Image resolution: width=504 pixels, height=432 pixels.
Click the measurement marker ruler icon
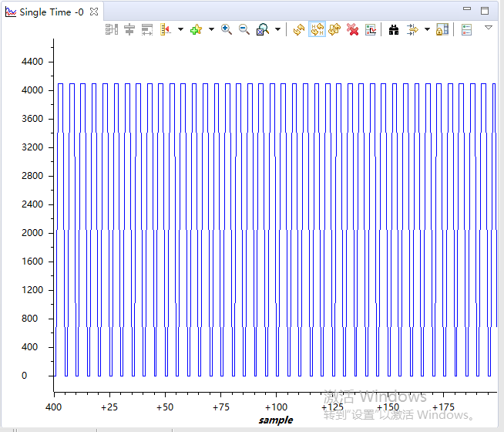(x=166, y=29)
